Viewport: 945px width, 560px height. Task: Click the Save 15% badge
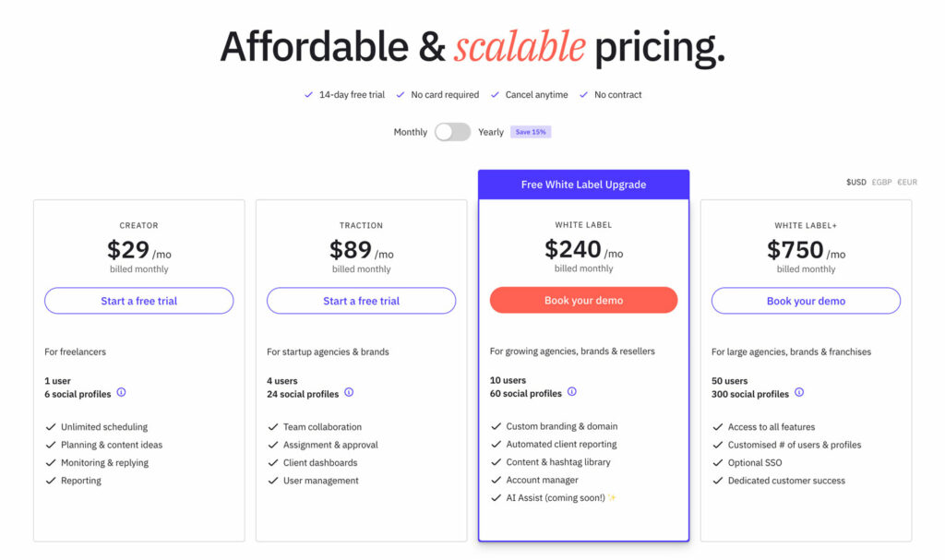[x=531, y=132]
